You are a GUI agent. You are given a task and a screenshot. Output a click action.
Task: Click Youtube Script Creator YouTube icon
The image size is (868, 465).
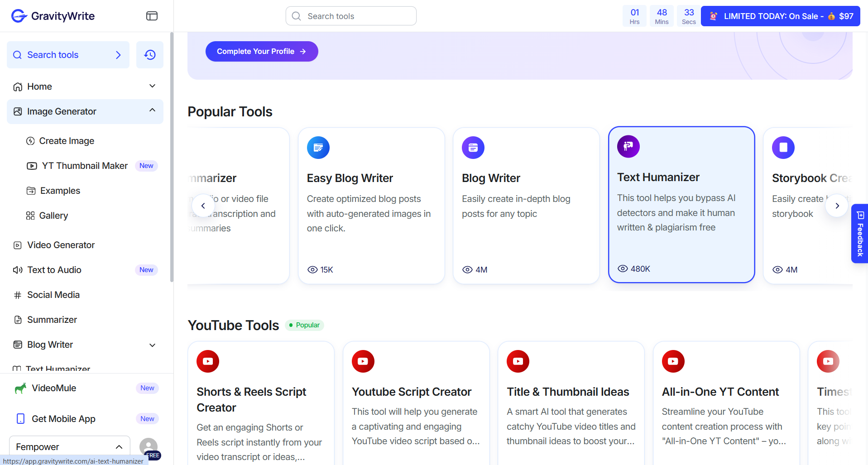click(x=363, y=361)
